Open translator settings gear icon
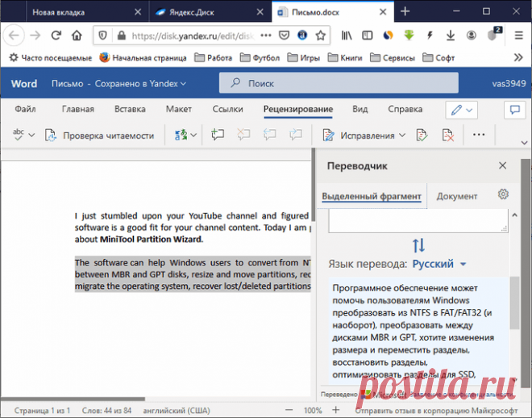Image resolution: width=532 pixels, height=418 pixels. point(503,194)
